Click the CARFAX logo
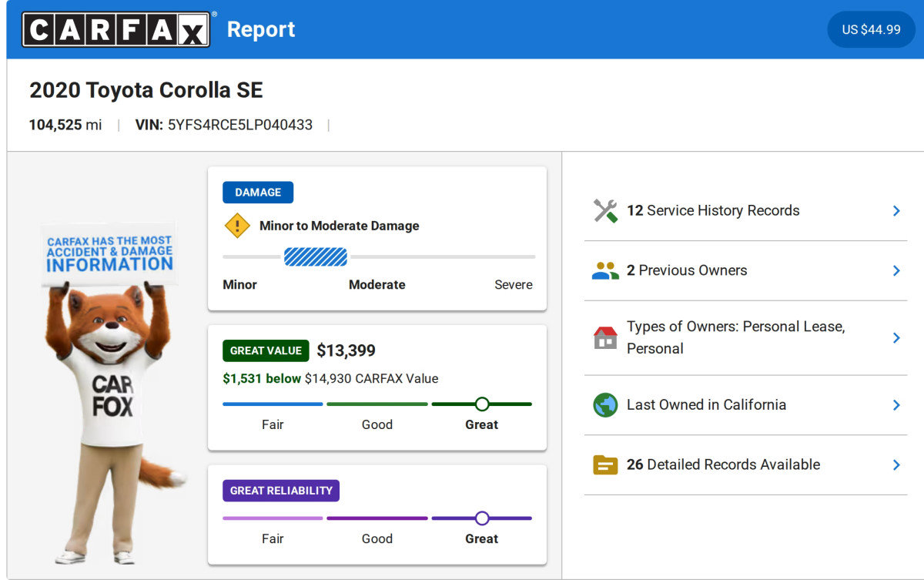 115,29
